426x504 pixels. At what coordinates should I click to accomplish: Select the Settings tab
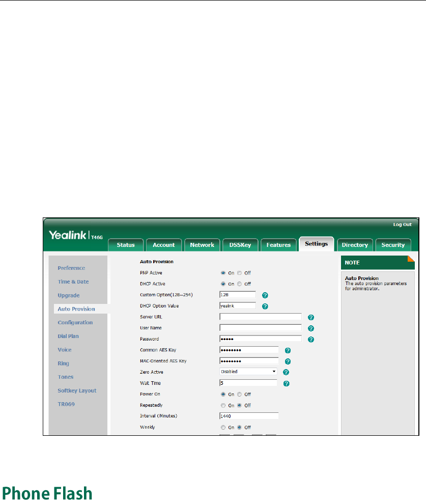317,244
